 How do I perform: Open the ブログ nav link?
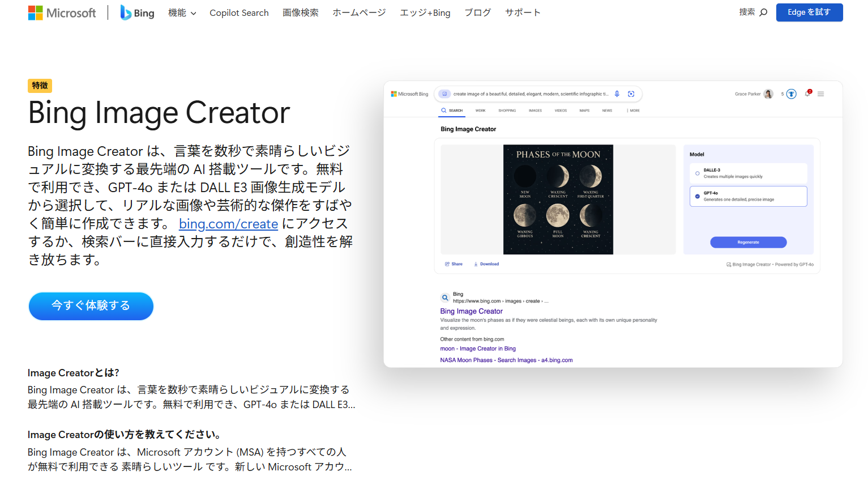click(x=478, y=12)
